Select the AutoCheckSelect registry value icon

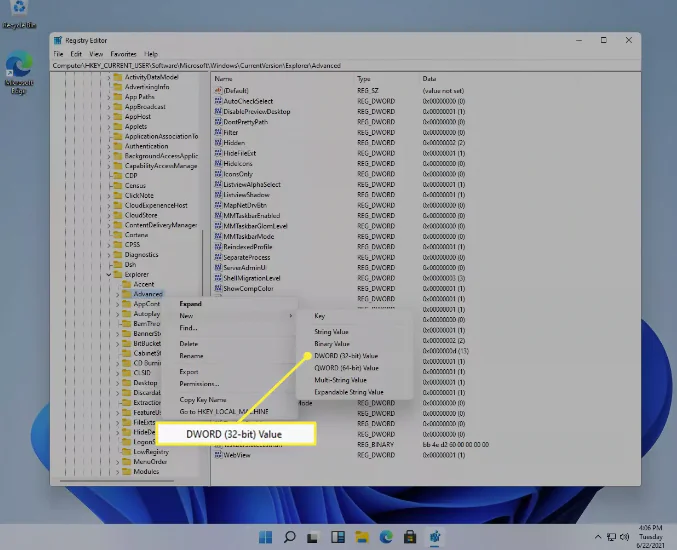(217, 101)
